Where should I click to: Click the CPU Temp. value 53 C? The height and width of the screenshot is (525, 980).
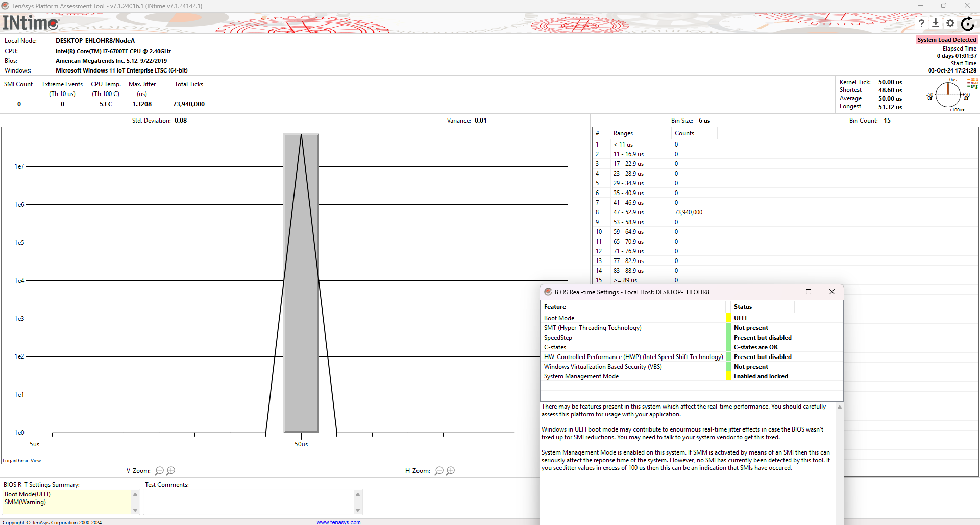point(106,104)
